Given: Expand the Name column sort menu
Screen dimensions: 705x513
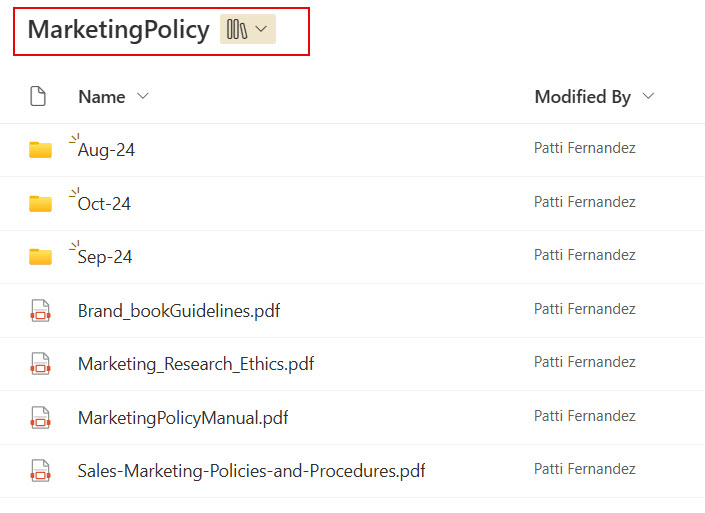Looking at the screenshot, I should [x=142, y=97].
